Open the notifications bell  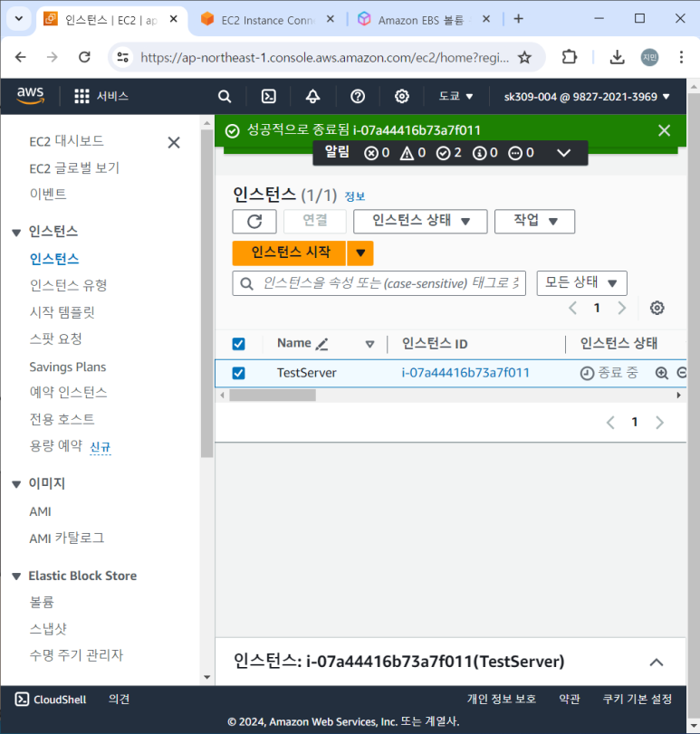point(312,97)
